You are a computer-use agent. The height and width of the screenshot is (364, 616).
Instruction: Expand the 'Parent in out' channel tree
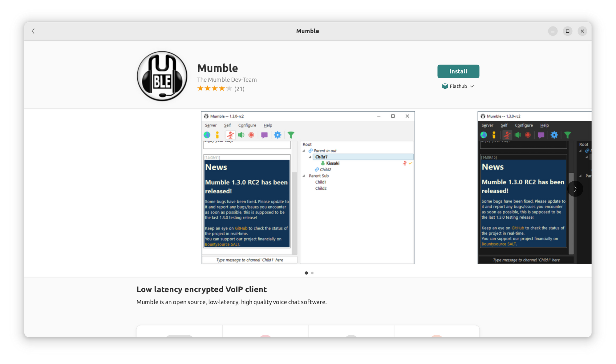pos(305,151)
